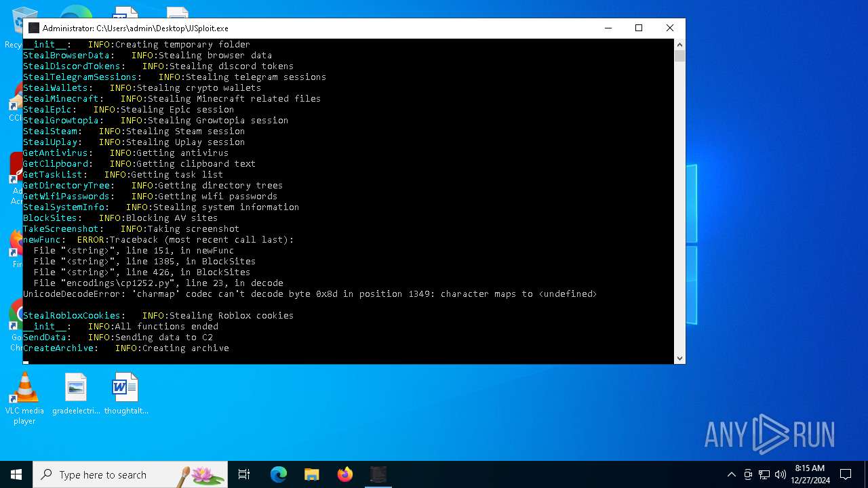Click the 'StealWallets:' log line
Screen dimensions: 868x488
[142, 88]
